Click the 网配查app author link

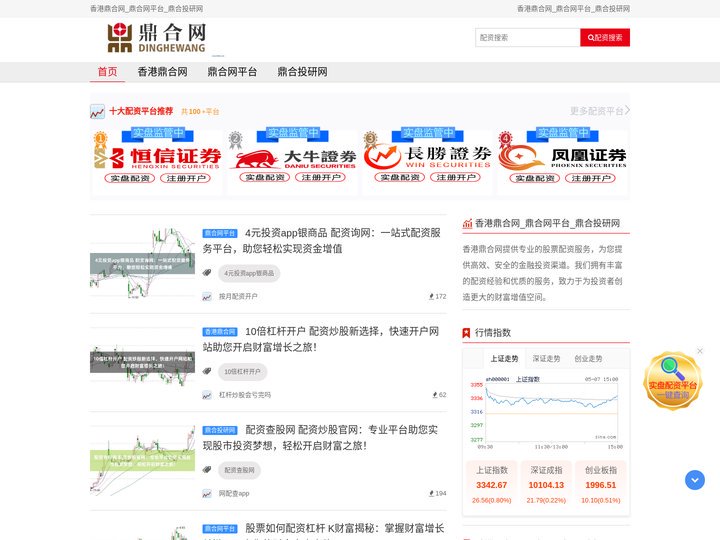[234, 493]
